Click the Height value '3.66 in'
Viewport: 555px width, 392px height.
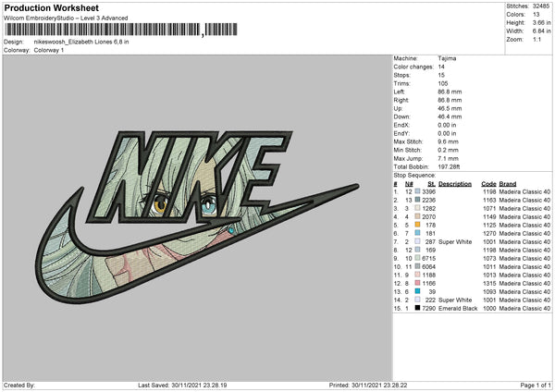click(541, 22)
